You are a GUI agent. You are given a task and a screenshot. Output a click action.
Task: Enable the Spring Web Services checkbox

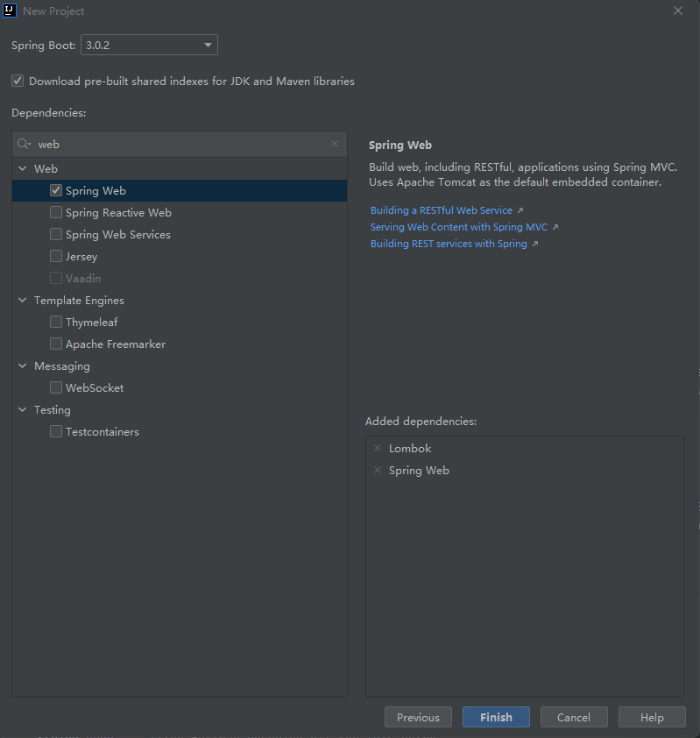point(56,234)
